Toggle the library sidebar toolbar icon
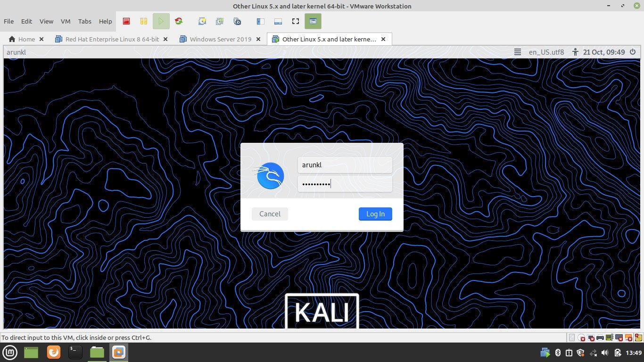The width and height of the screenshot is (644, 362). pos(260,21)
